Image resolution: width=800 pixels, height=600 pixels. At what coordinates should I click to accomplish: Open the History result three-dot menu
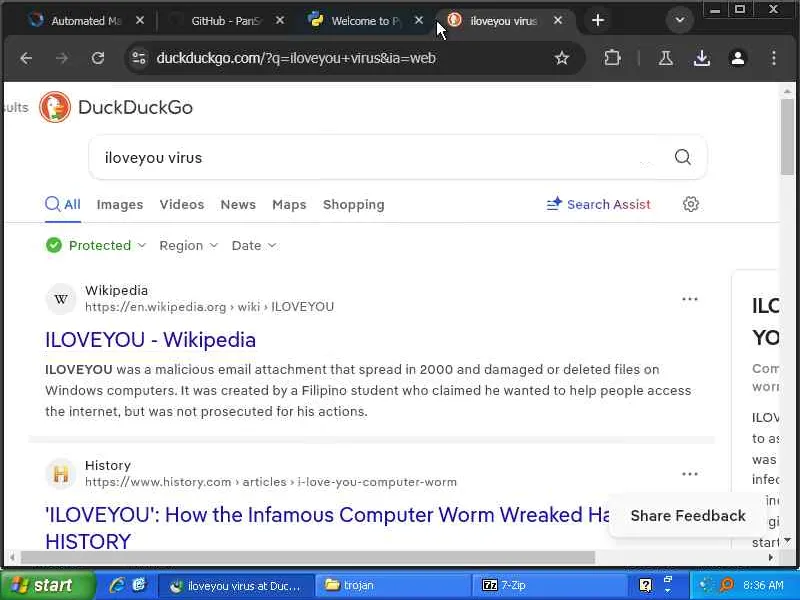(690, 474)
